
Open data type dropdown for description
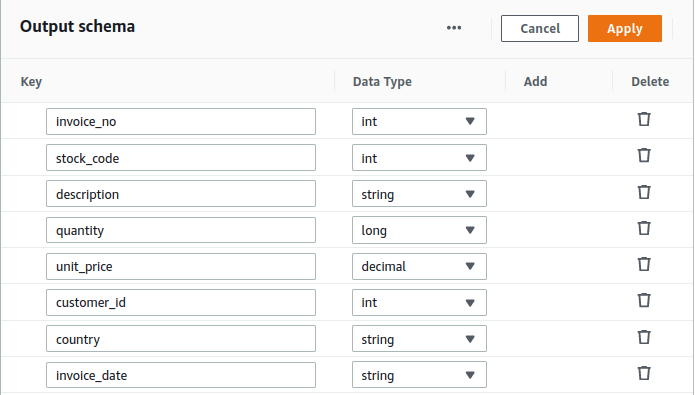[x=419, y=194]
